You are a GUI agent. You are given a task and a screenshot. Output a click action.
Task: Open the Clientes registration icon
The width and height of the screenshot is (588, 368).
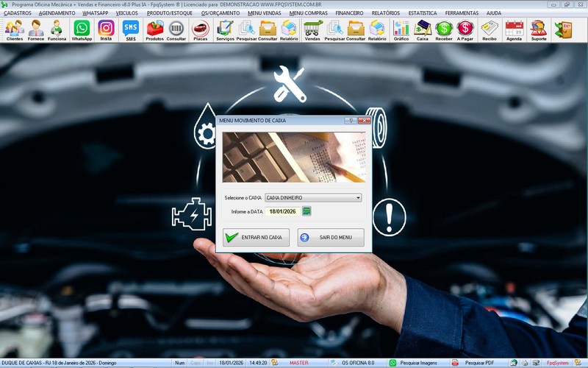[14, 29]
